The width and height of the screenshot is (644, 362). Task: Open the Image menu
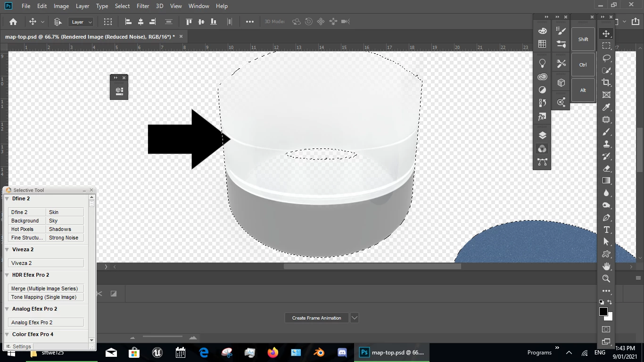point(61,6)
